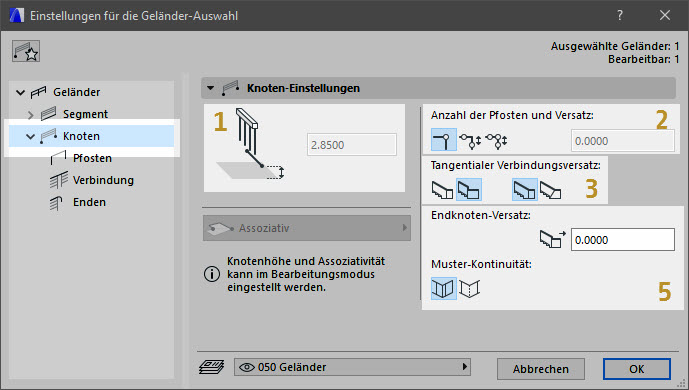Click the Enden tree icon
Screen dimensions: 689x390
coord(56,203)
